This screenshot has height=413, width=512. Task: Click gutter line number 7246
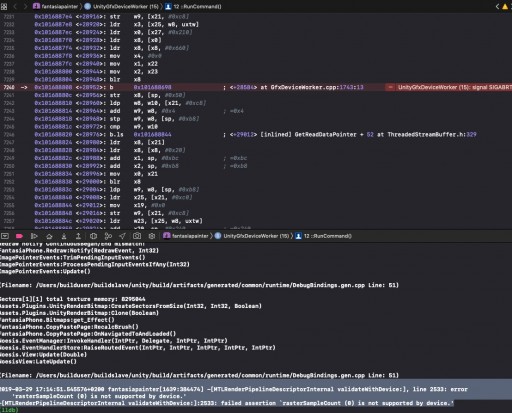pos(9,134)
